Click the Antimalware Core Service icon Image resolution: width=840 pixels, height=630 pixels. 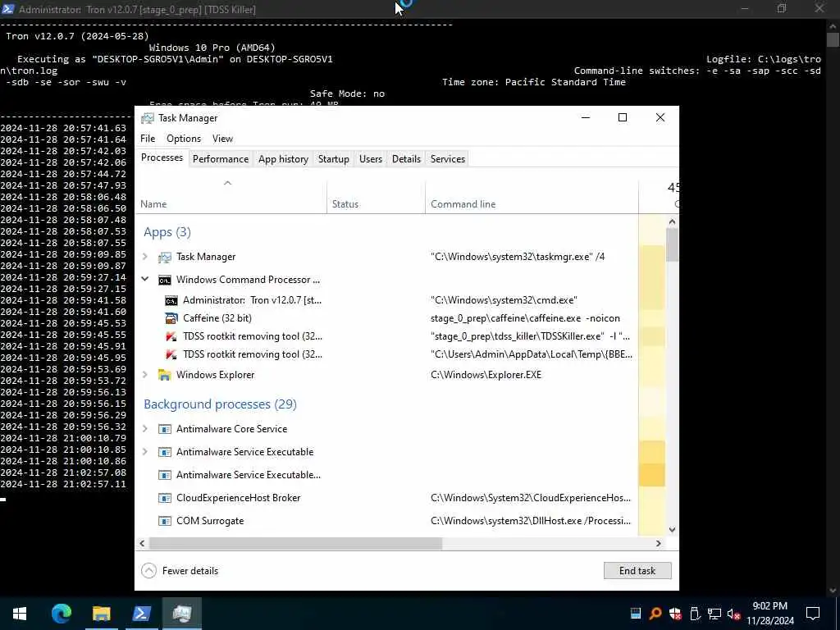click(164, 429)
